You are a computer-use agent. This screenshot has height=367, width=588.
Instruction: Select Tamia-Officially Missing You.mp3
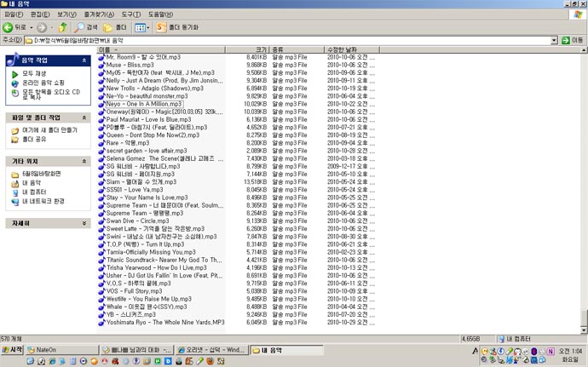(x=151, y=252)
